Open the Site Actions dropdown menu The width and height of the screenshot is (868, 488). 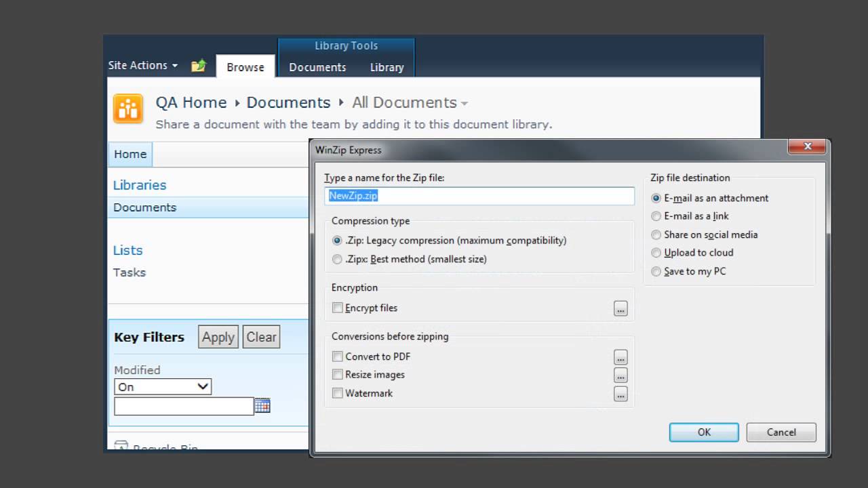[x=143, y=66]
